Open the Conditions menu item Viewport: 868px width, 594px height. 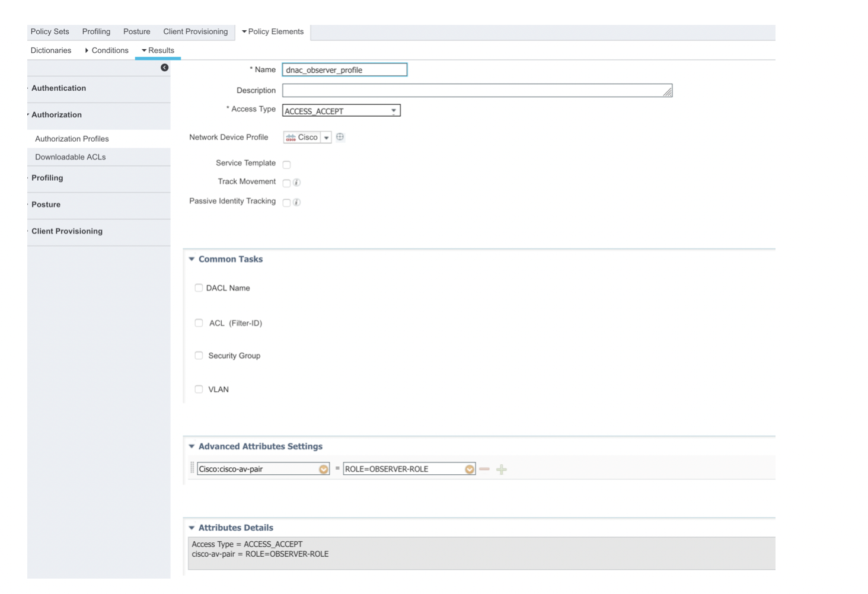pyautogui.click(x=110, y=50)
